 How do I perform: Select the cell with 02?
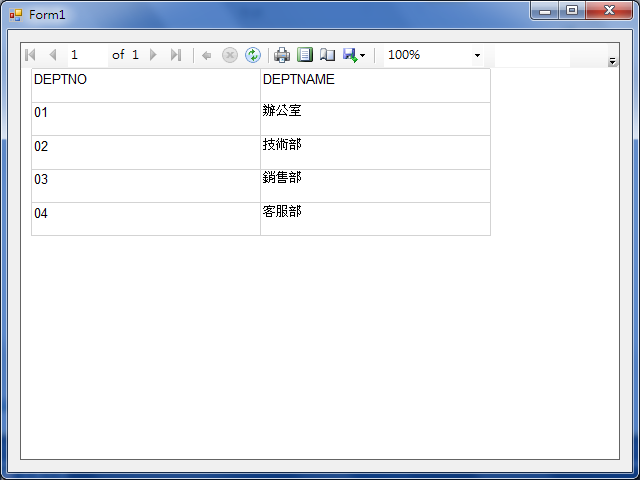(146, 152)
